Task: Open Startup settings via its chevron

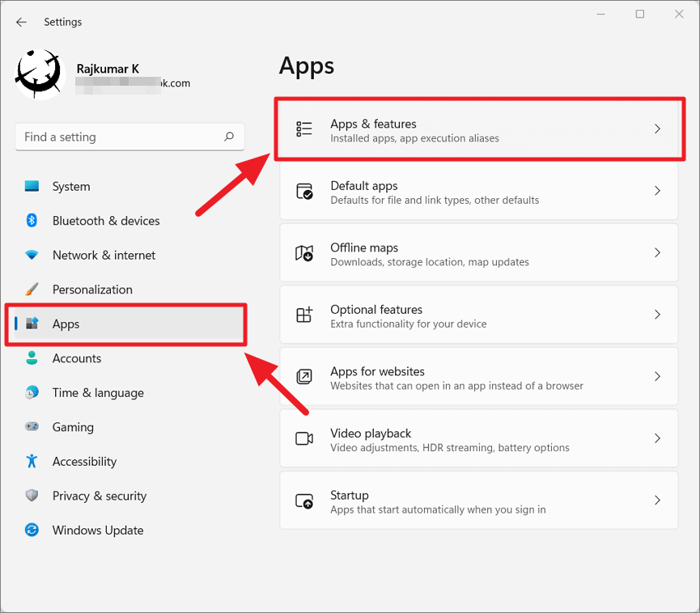Action: coord(657,500)
